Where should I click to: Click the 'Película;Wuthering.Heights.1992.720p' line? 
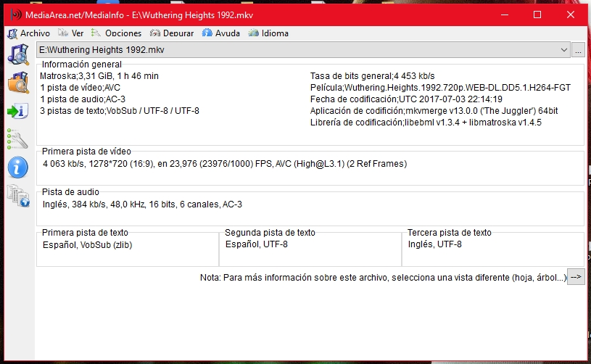tap(440, 88)
